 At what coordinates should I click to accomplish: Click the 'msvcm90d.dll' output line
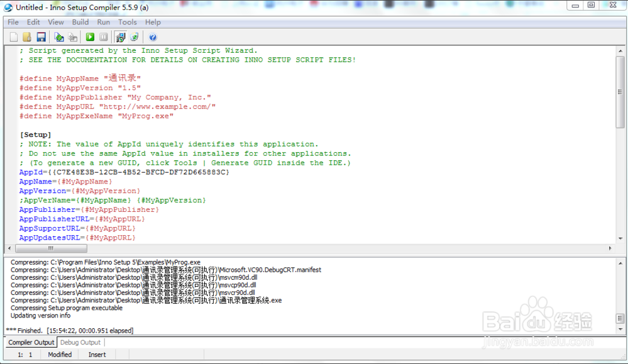[134, 277]
